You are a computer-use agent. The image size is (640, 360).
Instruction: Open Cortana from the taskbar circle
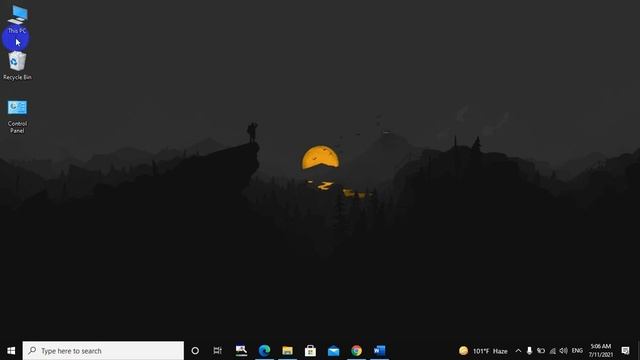pos(195,351)
